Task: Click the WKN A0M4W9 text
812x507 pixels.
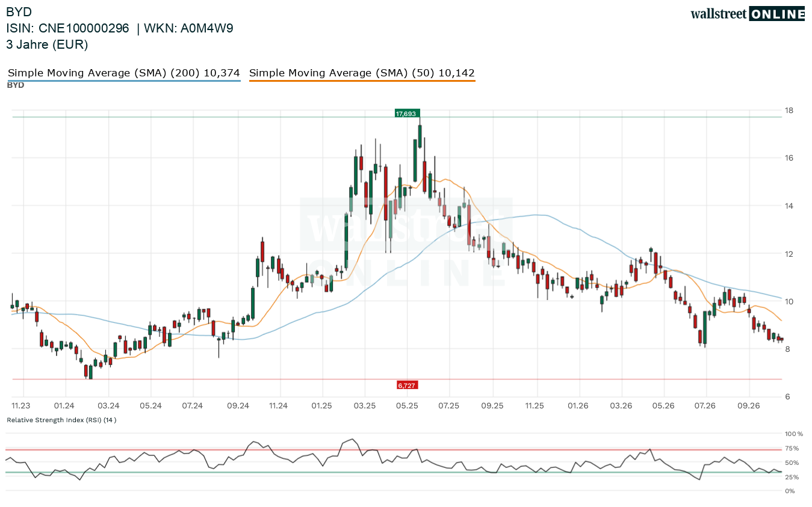Action: point(188,28)
